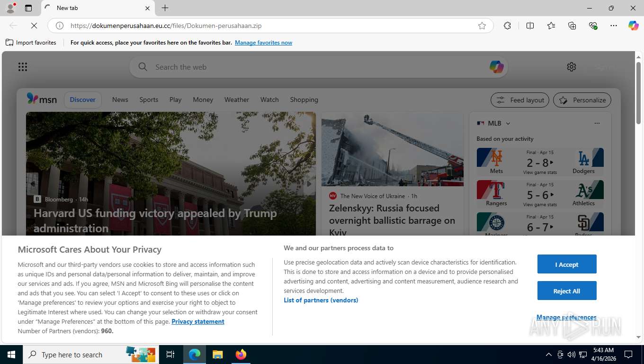Switch to the Sports tab
The image size is (644, 364).
coord(149,100)
